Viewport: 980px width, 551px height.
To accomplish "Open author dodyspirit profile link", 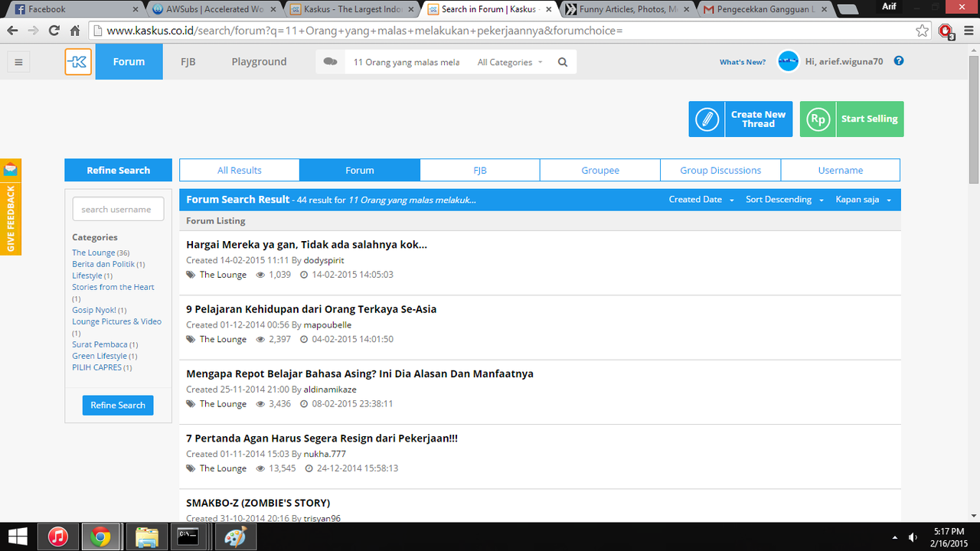I will [x=324, y=260].
